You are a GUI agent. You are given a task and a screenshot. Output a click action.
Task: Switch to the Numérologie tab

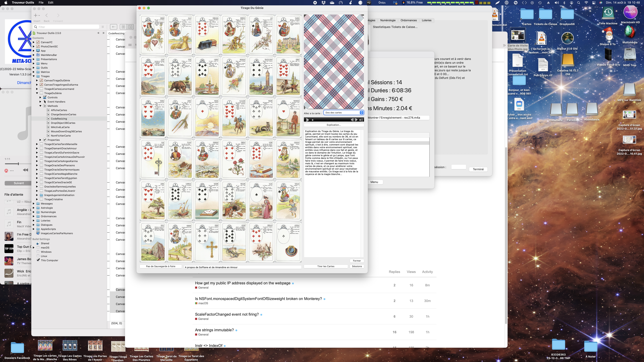click(x=388, y=20)
